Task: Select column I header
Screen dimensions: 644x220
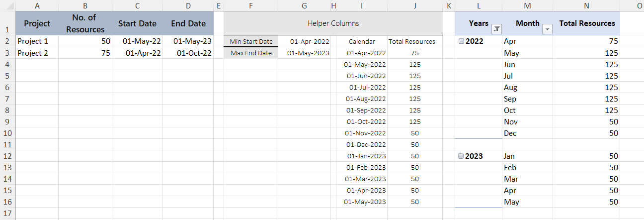Action: tap(362, 5)
